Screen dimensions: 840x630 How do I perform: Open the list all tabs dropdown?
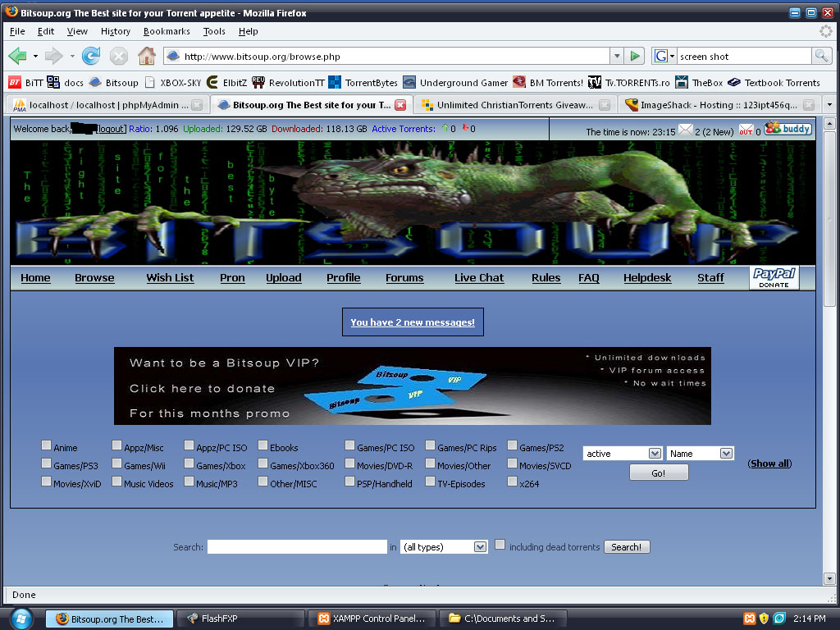pos(829,104)
